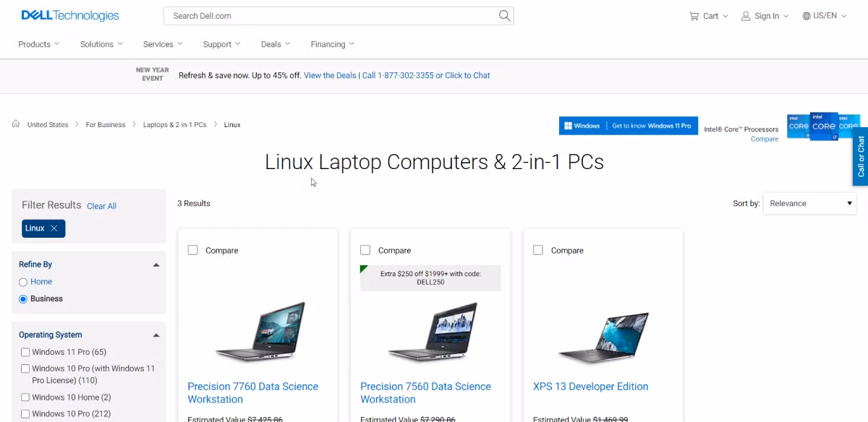The image size is (868, 422).
Task: Open the Products menu
Action: (39, 44)
